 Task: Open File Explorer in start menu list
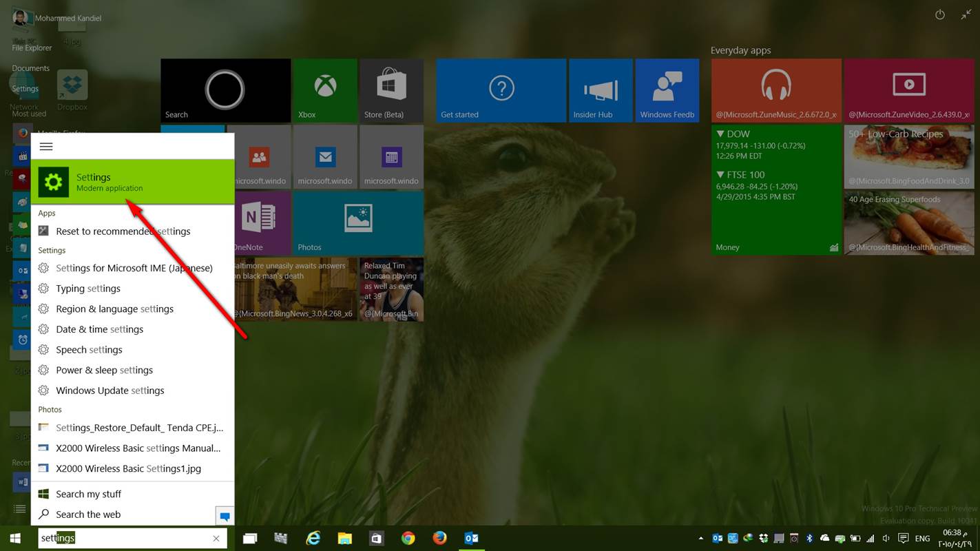[x=32, y=48]
